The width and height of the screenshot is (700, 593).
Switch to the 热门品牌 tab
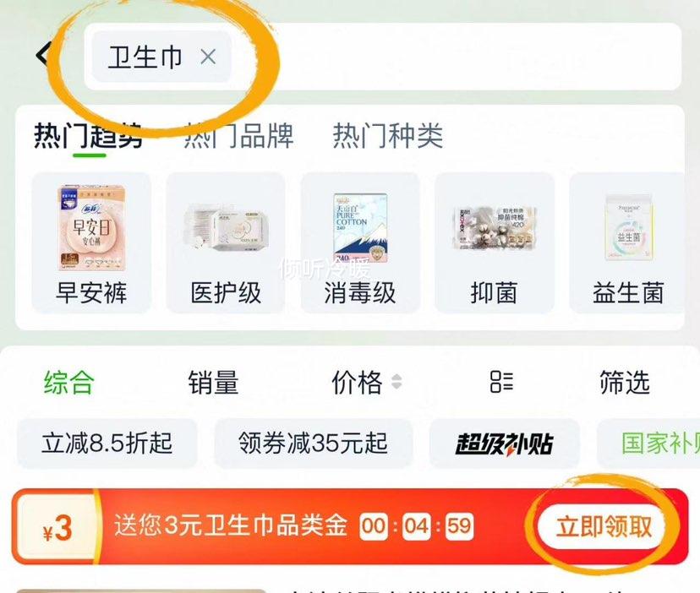click(239, 136)
